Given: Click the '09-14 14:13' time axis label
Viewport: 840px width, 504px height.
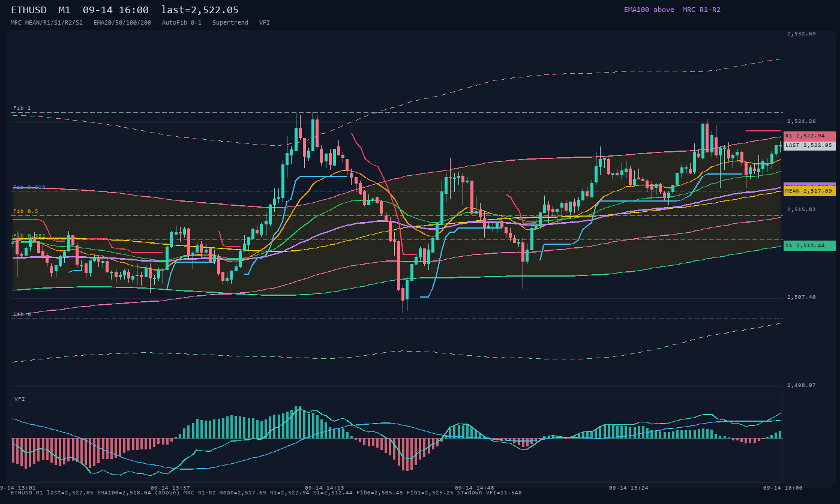Looking at the screenshot, I should (x=325, y=488).
